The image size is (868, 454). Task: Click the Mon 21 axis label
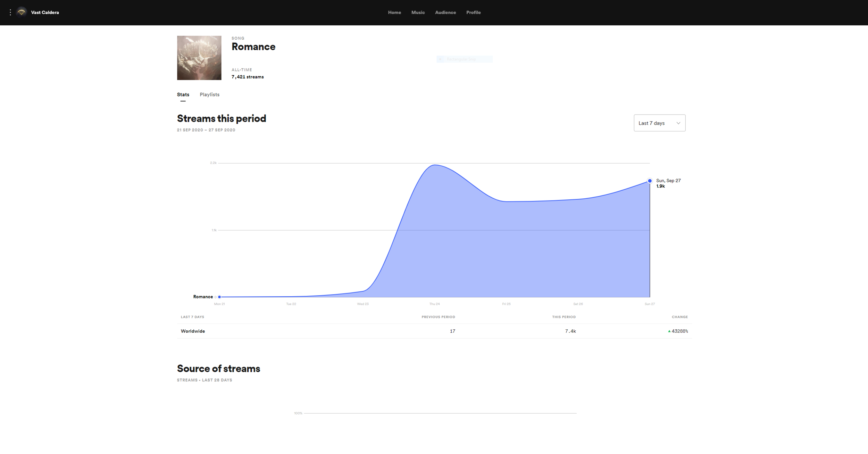click(x=219, y=304)
